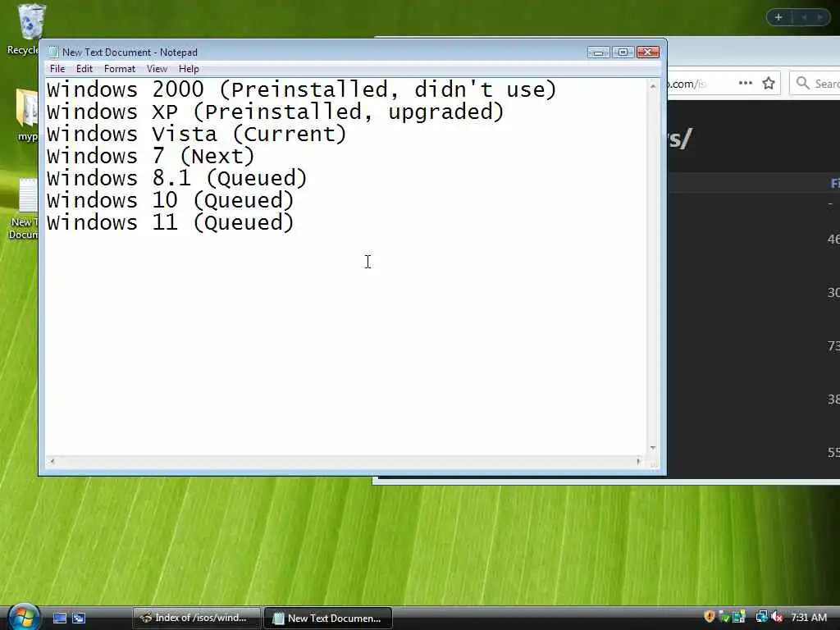The width and height of the screenshot is (840, 630).
Task: Open the File menu in Notepad
Action: tap(57, 69)
